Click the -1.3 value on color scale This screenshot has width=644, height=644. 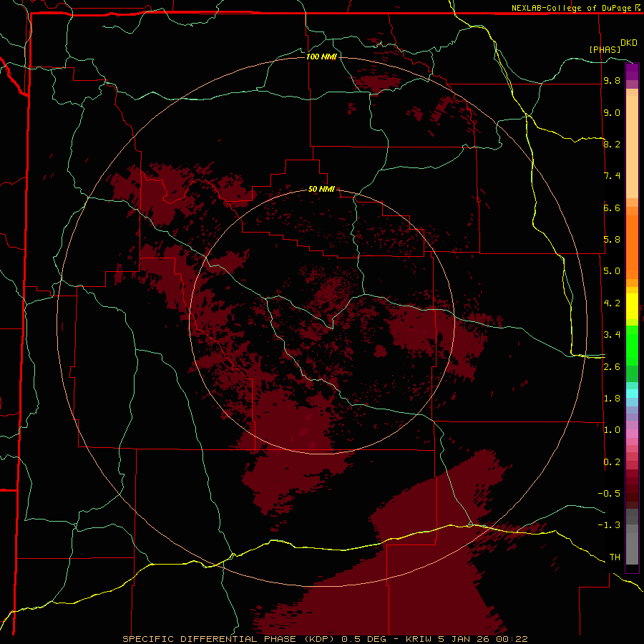click(609, 525)
